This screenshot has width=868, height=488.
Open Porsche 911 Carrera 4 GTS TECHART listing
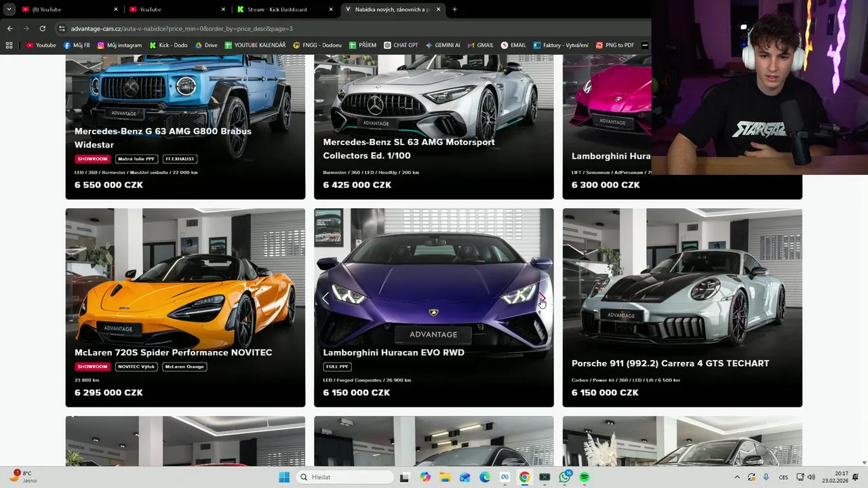[670, 363]
